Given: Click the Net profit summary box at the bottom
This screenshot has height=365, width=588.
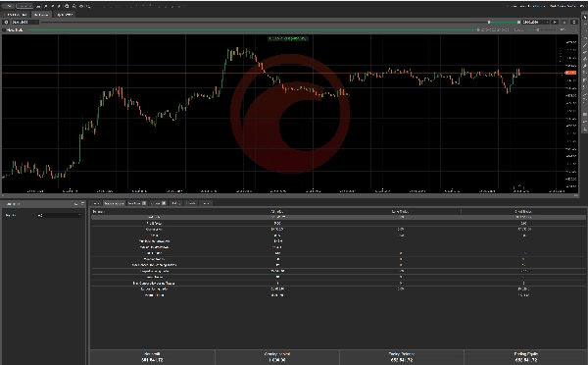Looking at the screenshot, I should point(152,357).
